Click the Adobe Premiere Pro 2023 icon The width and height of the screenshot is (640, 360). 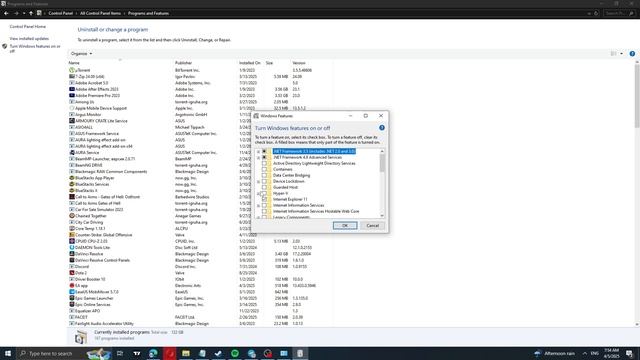(72, 96)
